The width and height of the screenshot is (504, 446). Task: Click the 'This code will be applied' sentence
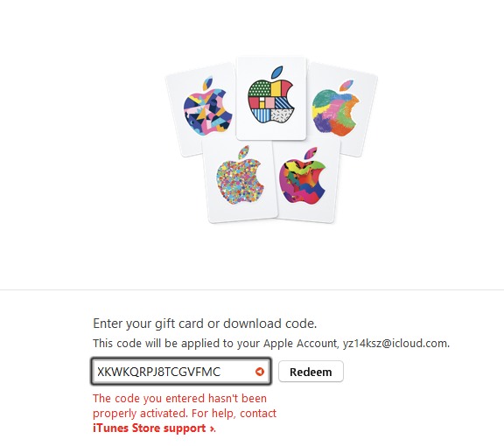pos(271,343)
